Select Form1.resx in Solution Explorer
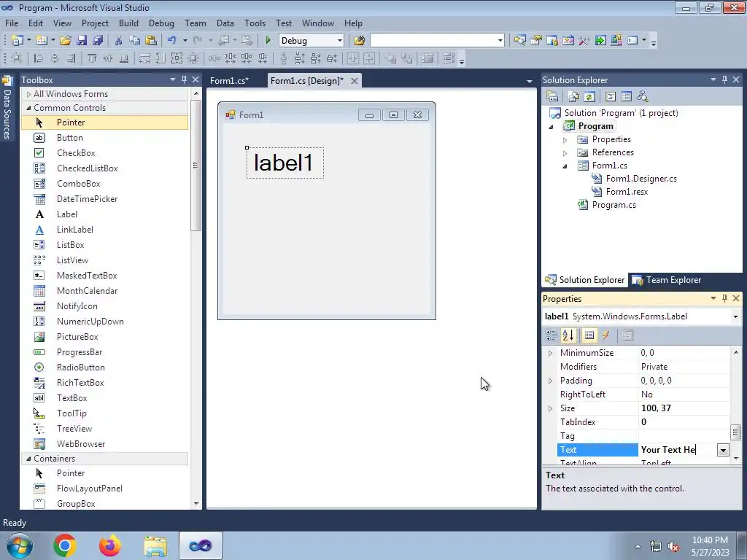 pyautogui.click(x=627, y=192)
